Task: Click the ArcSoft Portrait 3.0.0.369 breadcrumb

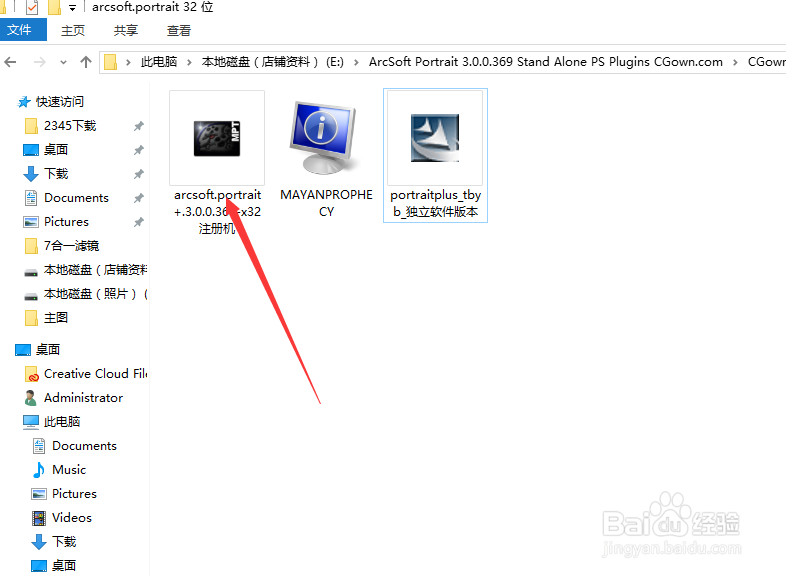Action: [546, 62]
